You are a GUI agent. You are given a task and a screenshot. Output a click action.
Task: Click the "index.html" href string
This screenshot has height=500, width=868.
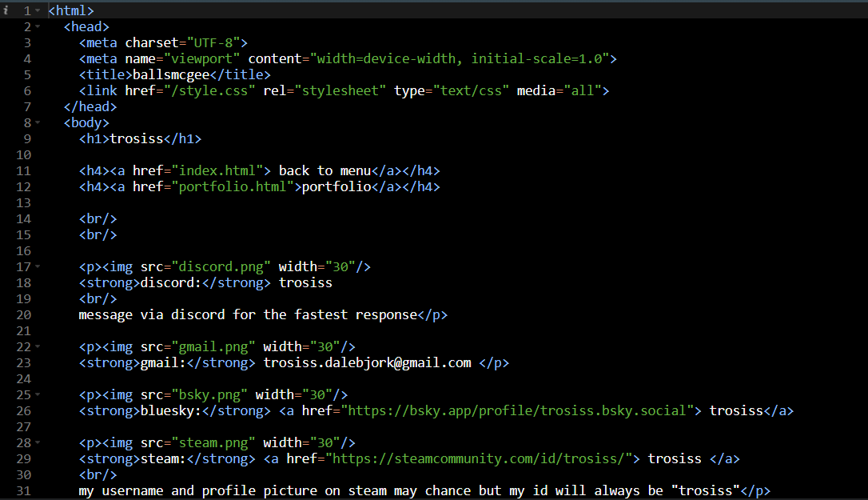pyautogui.click(x=217, y=170)
